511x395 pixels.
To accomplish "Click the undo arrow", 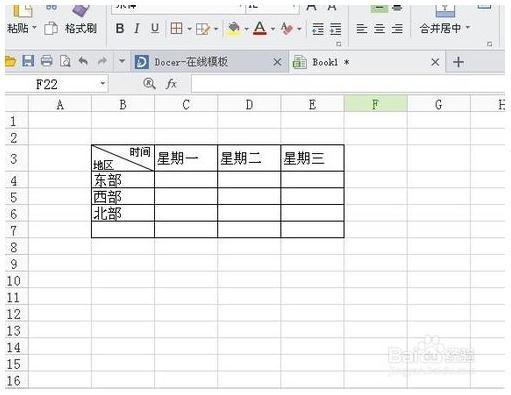I will tap(83, 61).
